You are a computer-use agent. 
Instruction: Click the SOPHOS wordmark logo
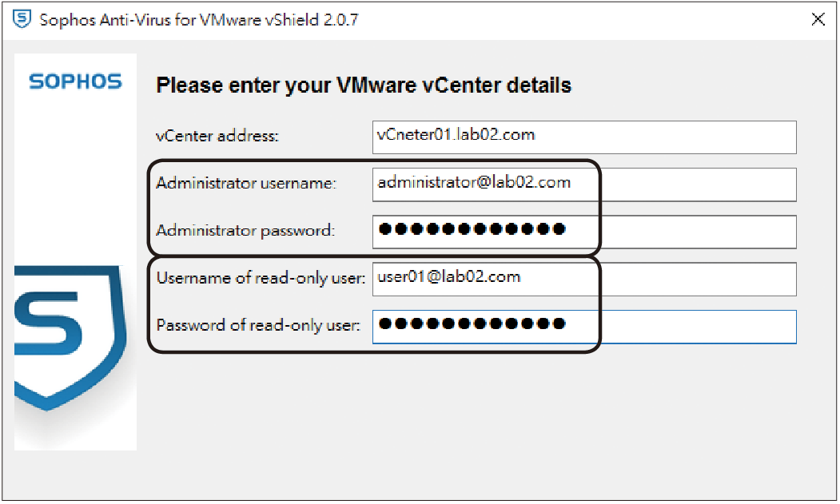[x=76, y=81]
